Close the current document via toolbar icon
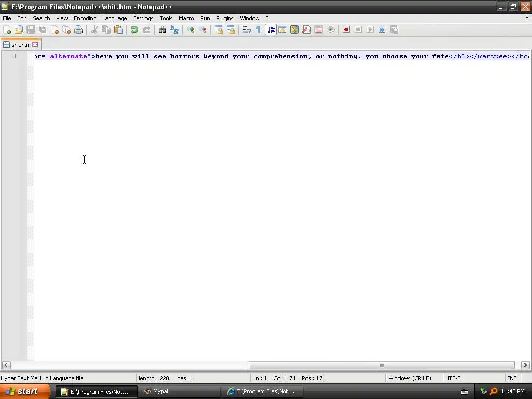This screenshot has width=532, height=399. click(x=55, y=30)
